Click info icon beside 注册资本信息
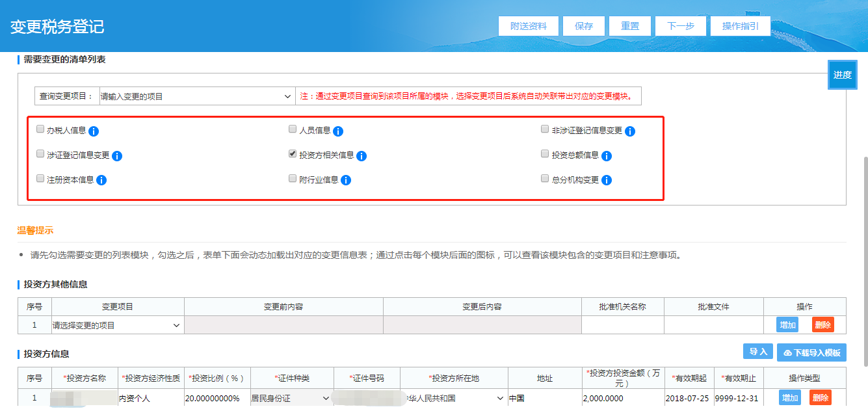Image resolution: width=868 pixels, height=411 pixels. click(101, 180)
